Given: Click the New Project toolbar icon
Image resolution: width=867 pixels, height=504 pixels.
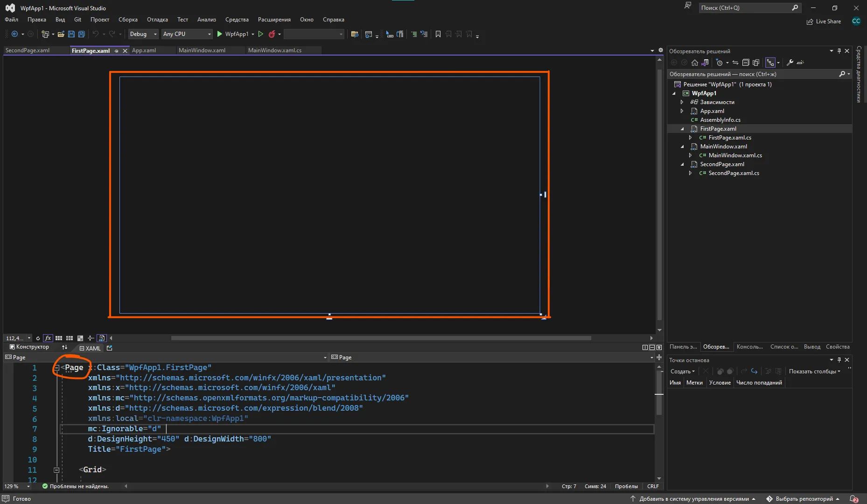Looking at the screenshot, I should [x=45, y=34].
